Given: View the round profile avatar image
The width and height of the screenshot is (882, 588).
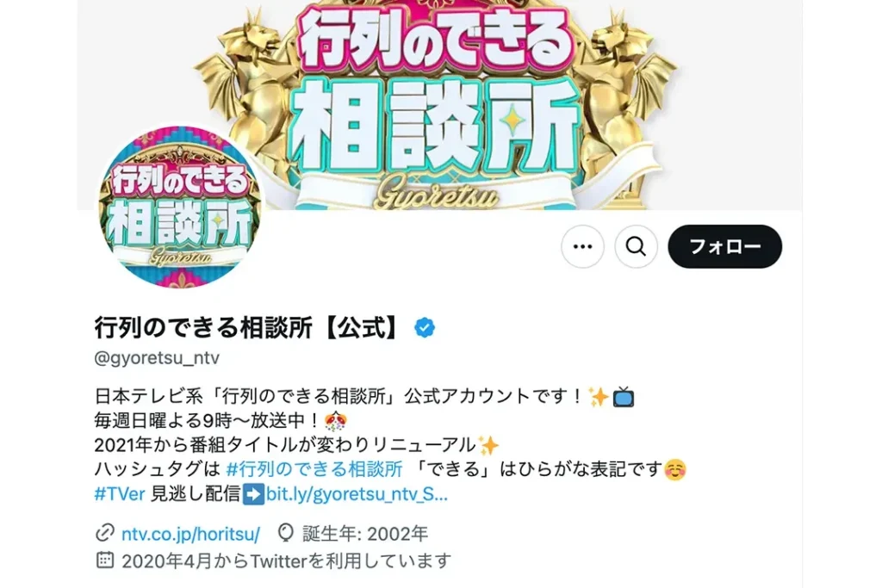Looking at the screenshot, I should [180, 207].
